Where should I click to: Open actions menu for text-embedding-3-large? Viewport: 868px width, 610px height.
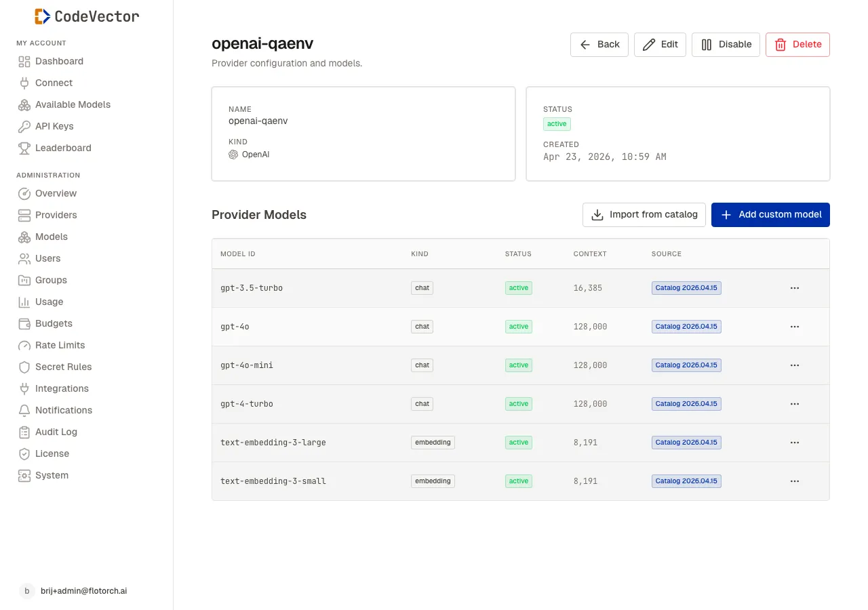pyautogui.click(x=795, y=443)
